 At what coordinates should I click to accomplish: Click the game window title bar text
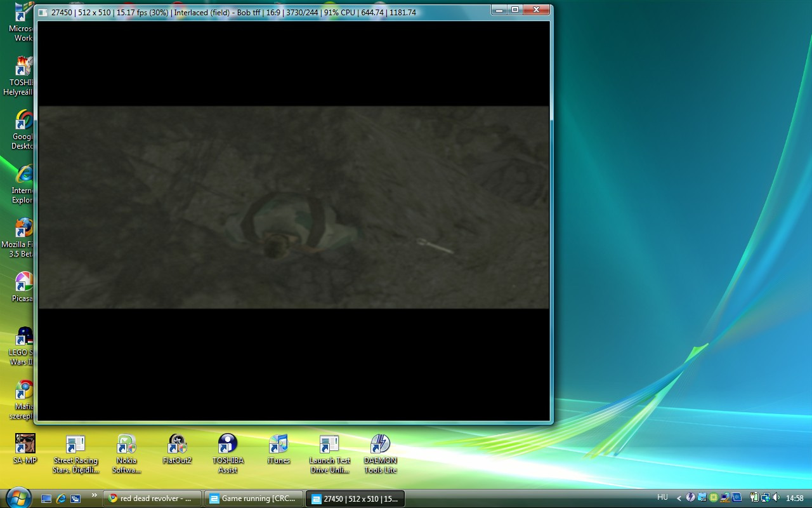click(233, 12)
